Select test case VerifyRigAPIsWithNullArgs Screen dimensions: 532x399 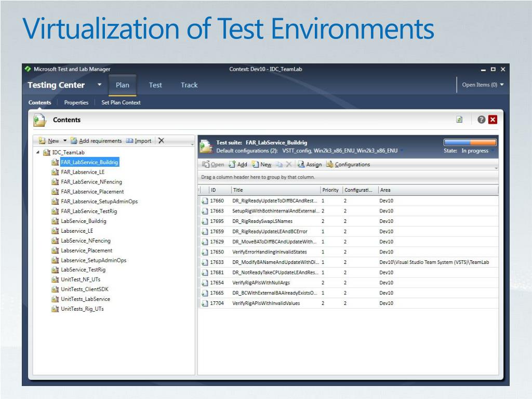coord(348,283)
